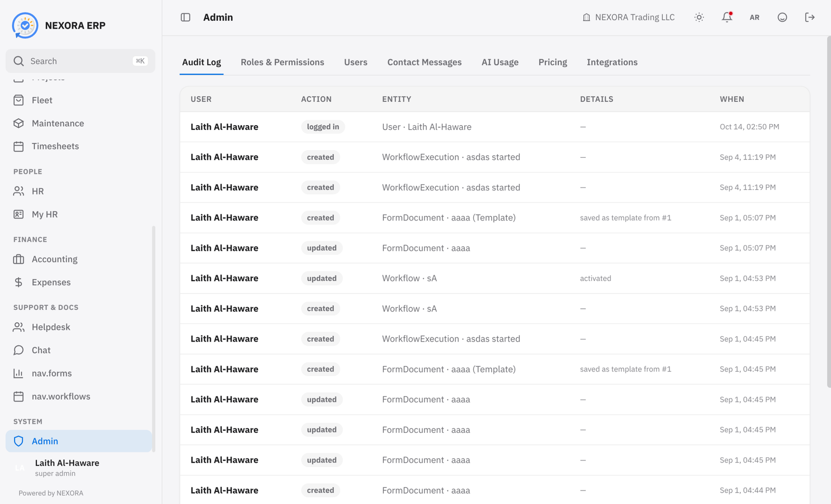831x504 pixels.
Task: Click NEXORA Trading LLC company selector
Action: 628,17
